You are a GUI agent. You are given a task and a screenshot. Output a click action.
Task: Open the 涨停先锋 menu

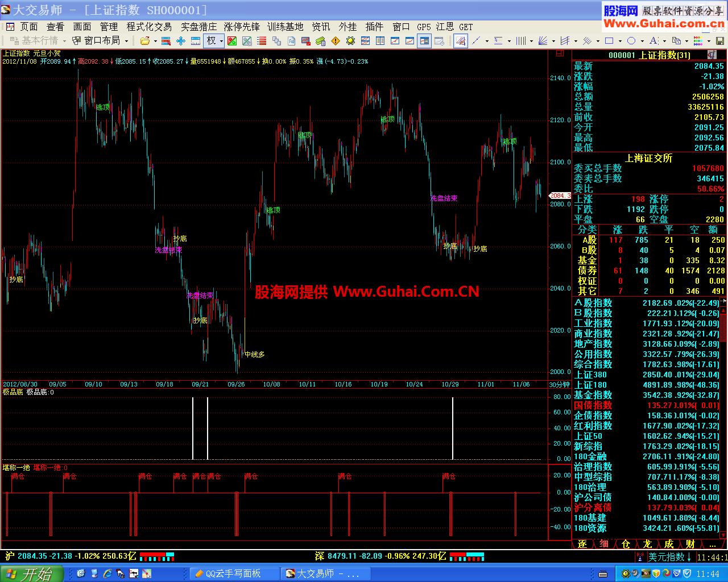tap(242, 27)
